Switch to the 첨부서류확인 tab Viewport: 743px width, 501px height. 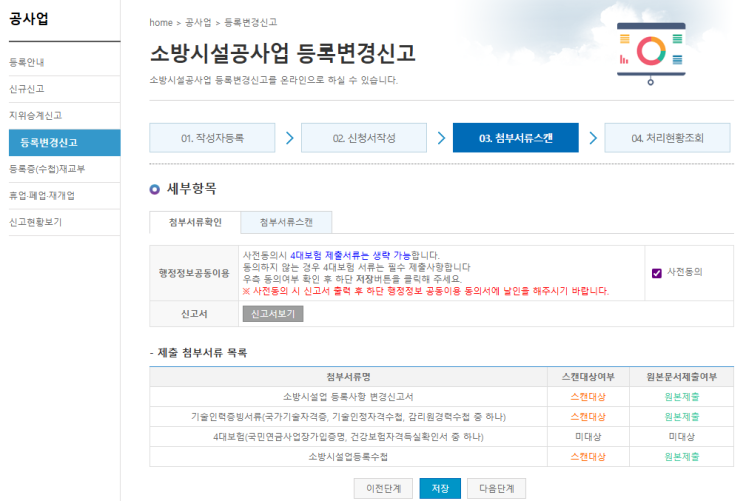click(195, 222)
